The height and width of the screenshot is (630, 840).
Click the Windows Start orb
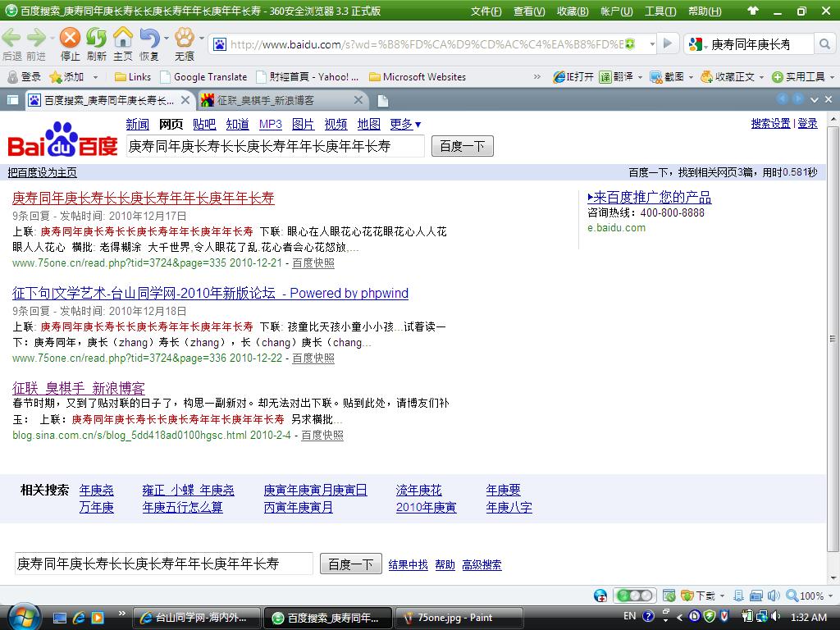pyautogui.click(x=24, y=618)
